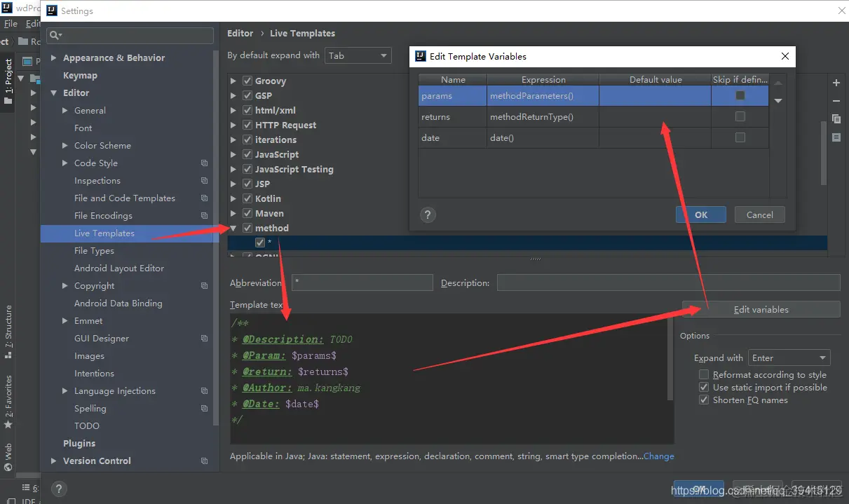Click the project-level icon next to Spelling
This screenshot has width=849, height=504.
point(204,409)
